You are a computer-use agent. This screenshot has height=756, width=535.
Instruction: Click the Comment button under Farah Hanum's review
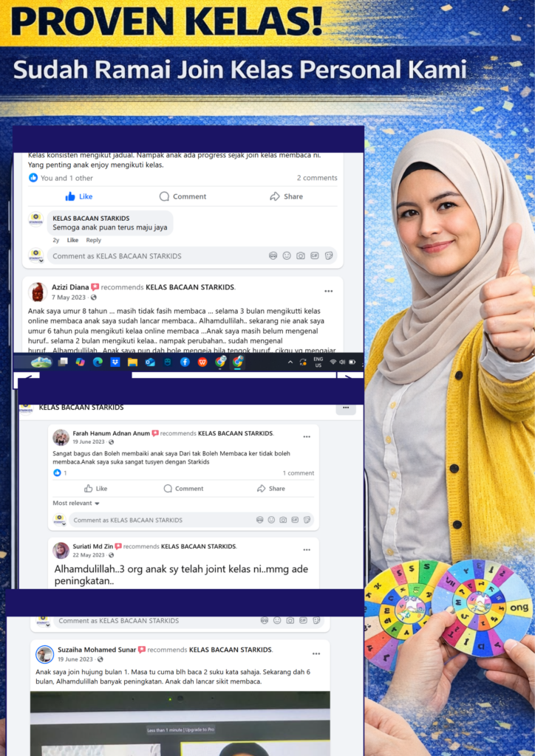pos(183,489)
